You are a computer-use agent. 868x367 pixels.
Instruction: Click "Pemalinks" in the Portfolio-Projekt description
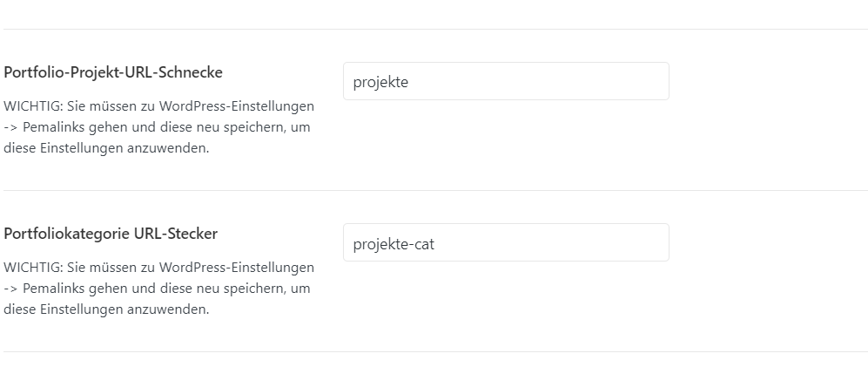[x=55, y=127]
